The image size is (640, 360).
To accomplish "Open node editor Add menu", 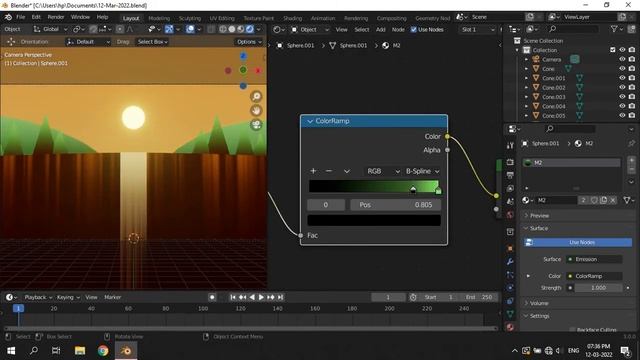I will point(380,29).
